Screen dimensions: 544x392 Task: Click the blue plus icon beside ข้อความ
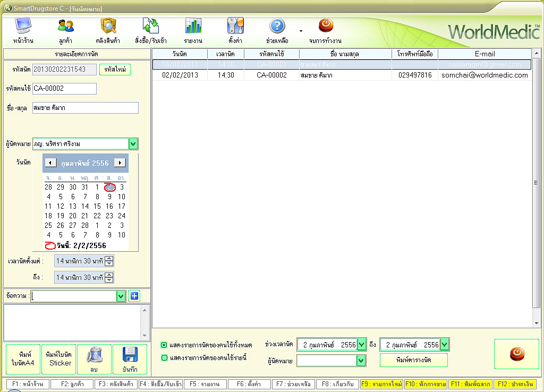[134, 296]
